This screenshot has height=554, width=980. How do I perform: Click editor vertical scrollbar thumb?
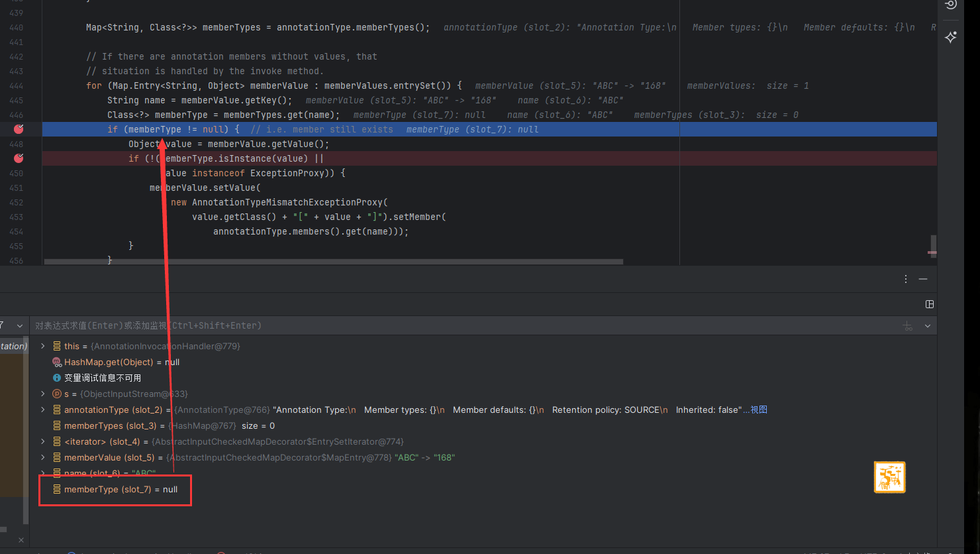click(933, 246)
